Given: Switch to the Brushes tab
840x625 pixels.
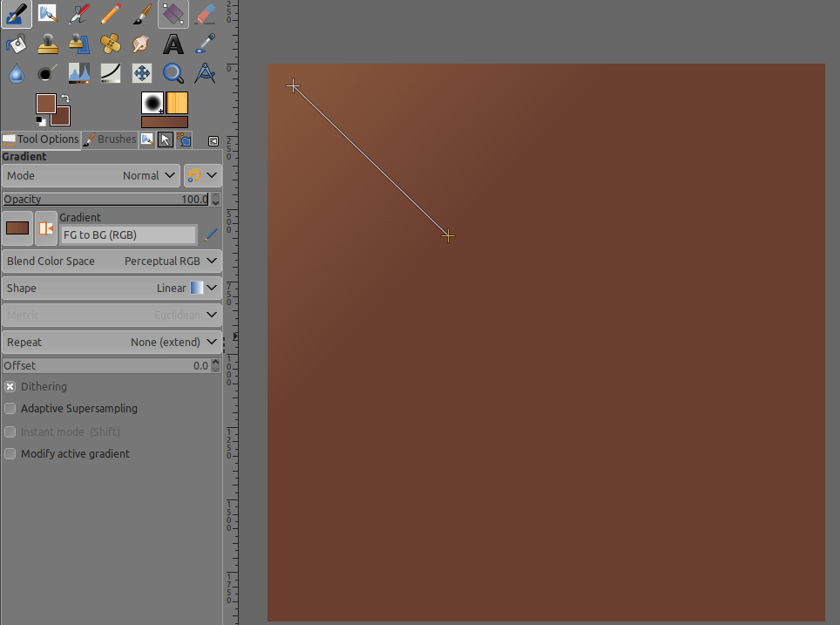Looking at the screenshot, I should pos(110,139).
